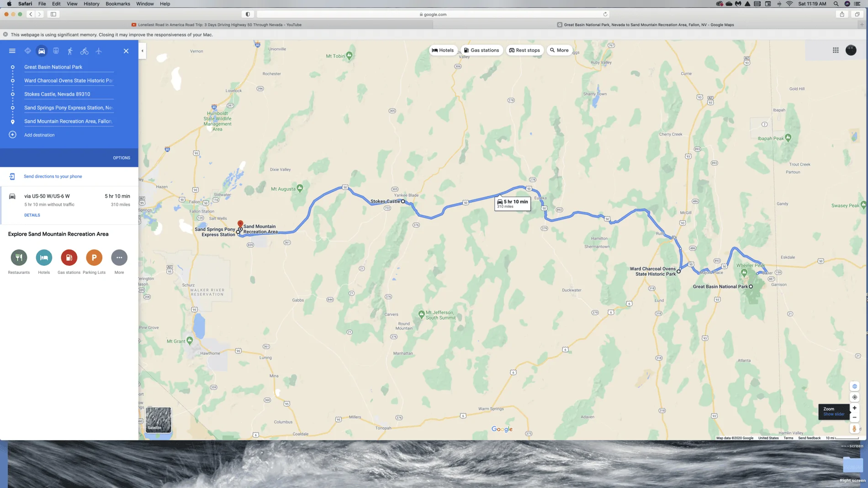This screenshot has width=868, height=488.
Task: Click the Mt Tobin park marker
Action: [349, 56]
